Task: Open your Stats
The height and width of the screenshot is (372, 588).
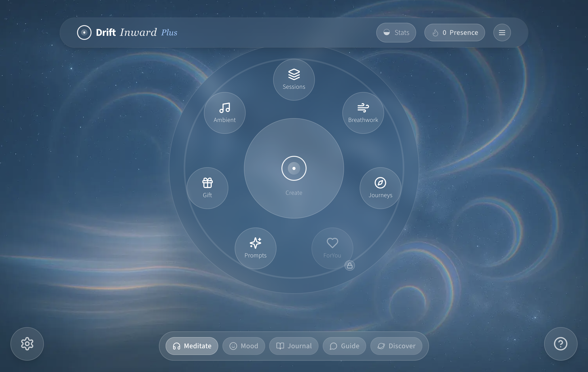Action: click(396, 32)
